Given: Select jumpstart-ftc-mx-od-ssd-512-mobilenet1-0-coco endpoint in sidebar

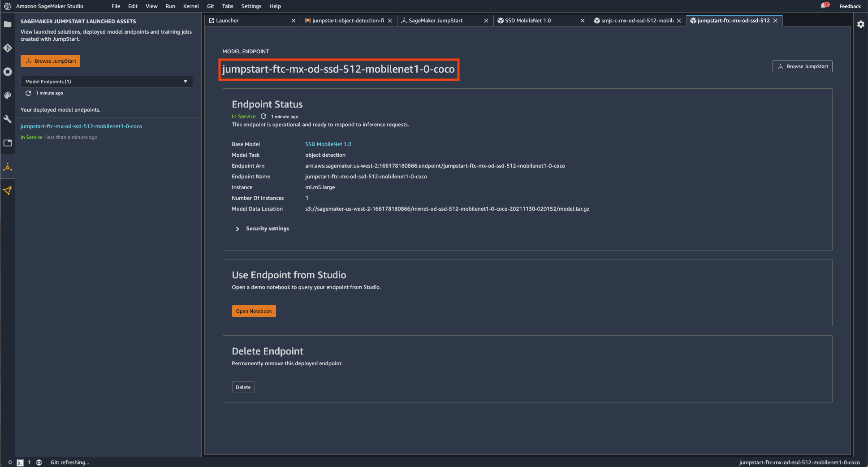Looking at the screenshot, I should [81, 126].
